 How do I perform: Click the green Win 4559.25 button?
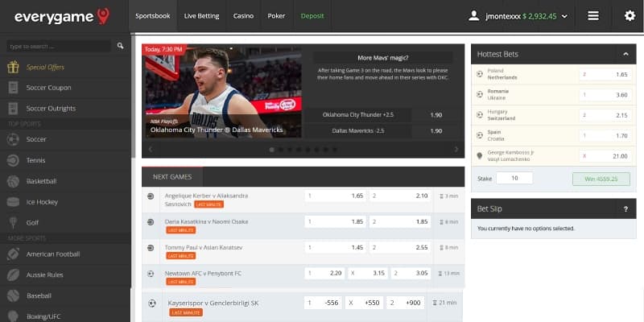pyautogui.click(x=601, y=178)
